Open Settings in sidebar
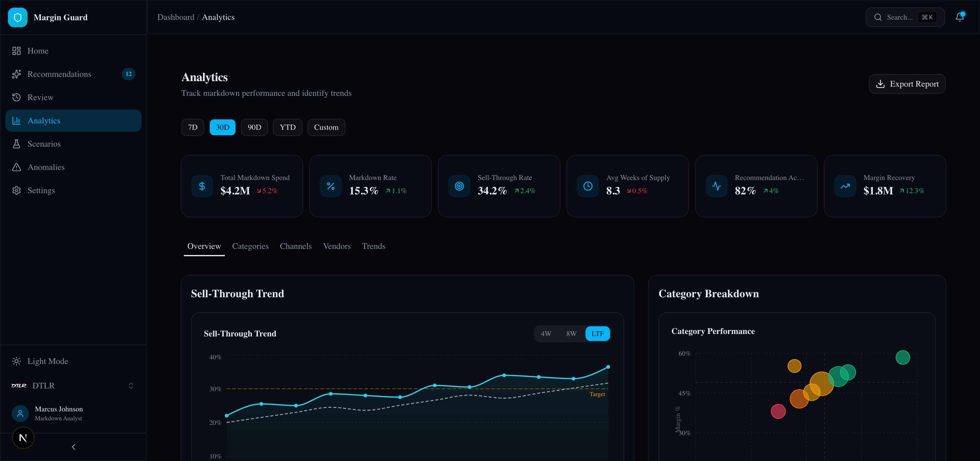This screenshot has height=461, width=980. pyautogui.click(x=73, y=190)
